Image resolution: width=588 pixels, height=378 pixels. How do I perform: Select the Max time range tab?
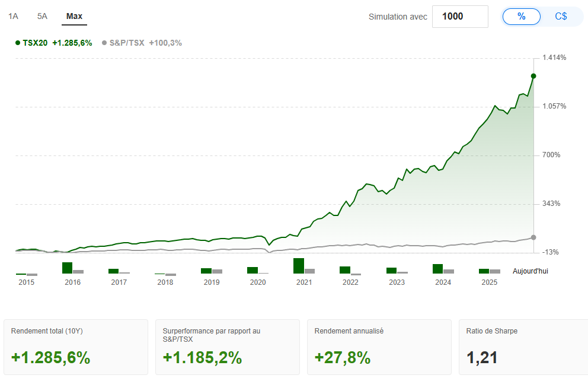click(x=74, y=16)
